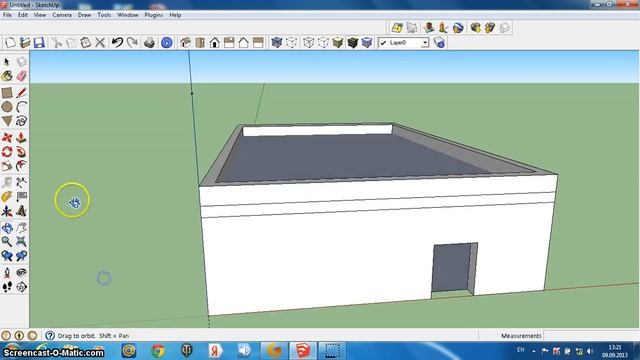Switch to Front house view
This screenshot has width=640, height=360.
pyautogui.click(x=215, y=42)
